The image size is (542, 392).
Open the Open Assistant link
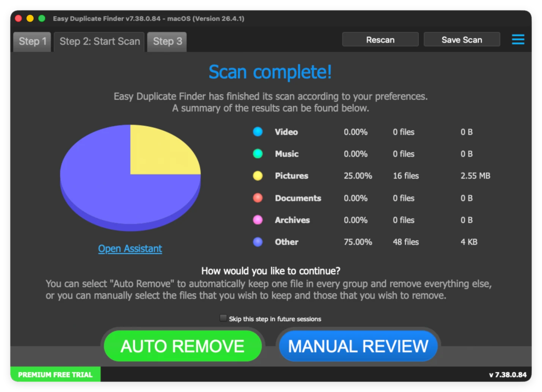[130, 248]
